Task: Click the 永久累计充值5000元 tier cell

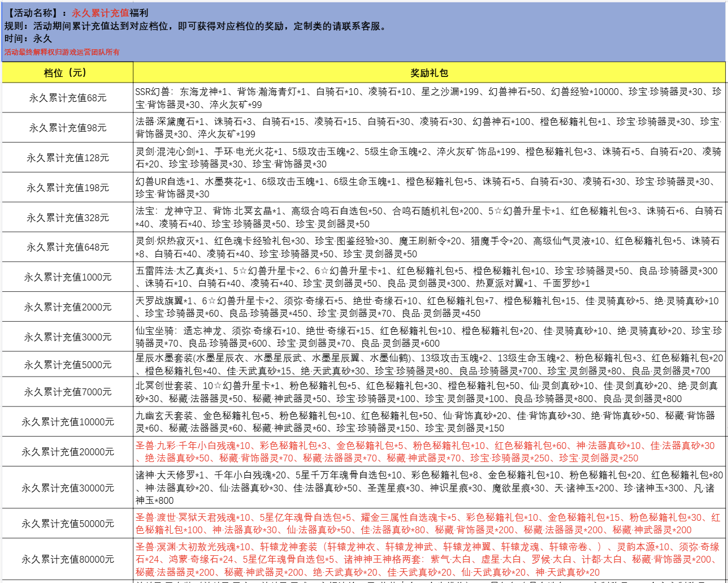Action: tap(67, 364)
